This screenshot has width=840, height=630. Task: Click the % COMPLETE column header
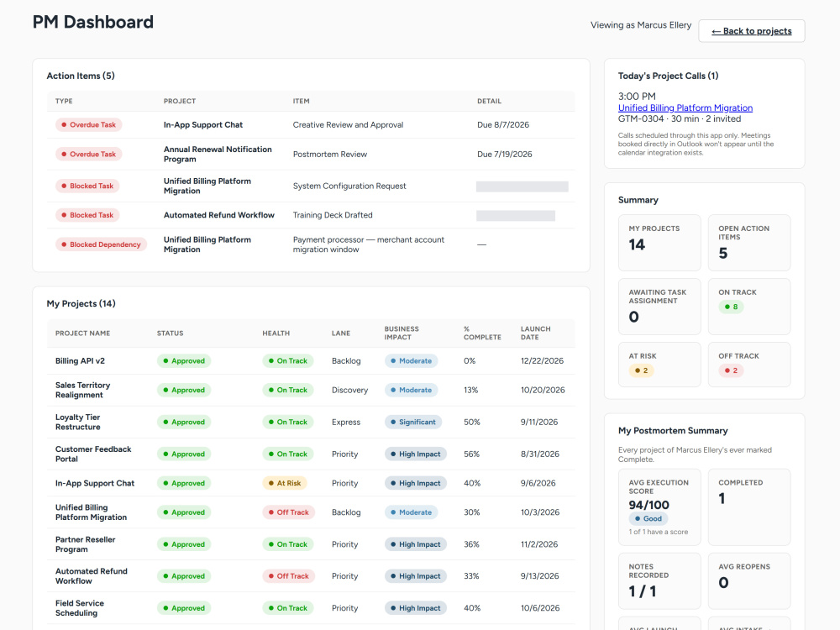point(482,333)
